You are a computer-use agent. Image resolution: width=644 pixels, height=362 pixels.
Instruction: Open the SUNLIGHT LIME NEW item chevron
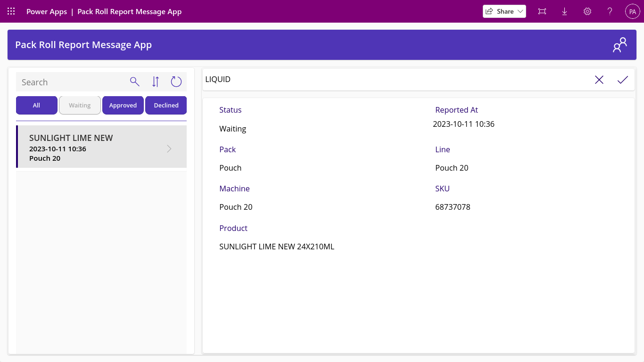click(x=169, y=149)
